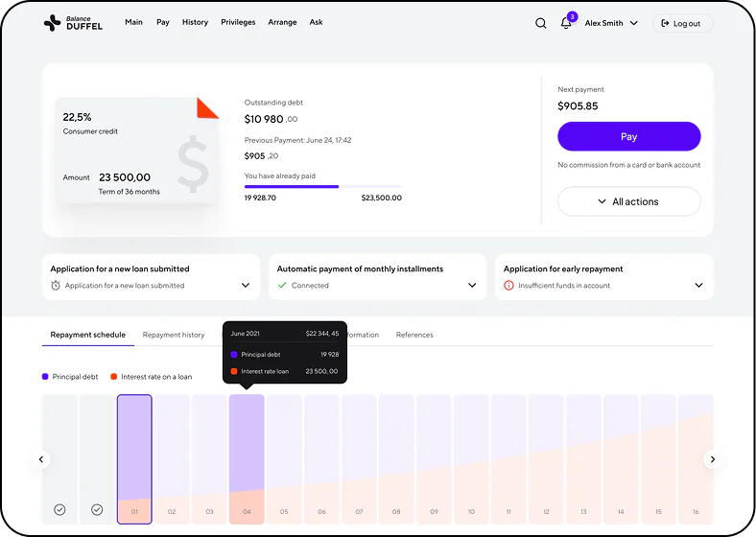Click the alarm clock icon in loan application card
756x537 pixels.
(x=56, y=286)
